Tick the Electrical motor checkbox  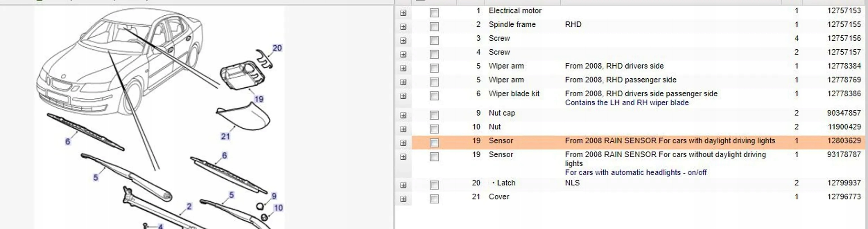(434, 13)
